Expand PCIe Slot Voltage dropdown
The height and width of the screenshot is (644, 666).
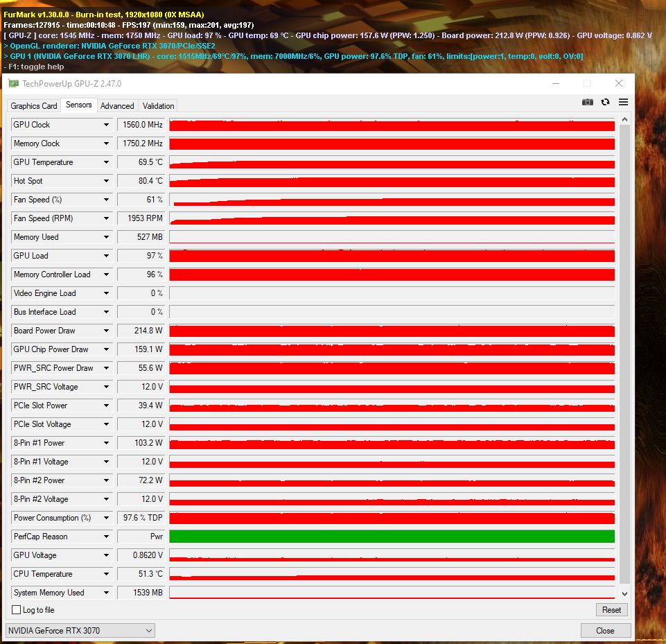pos(106,424)
